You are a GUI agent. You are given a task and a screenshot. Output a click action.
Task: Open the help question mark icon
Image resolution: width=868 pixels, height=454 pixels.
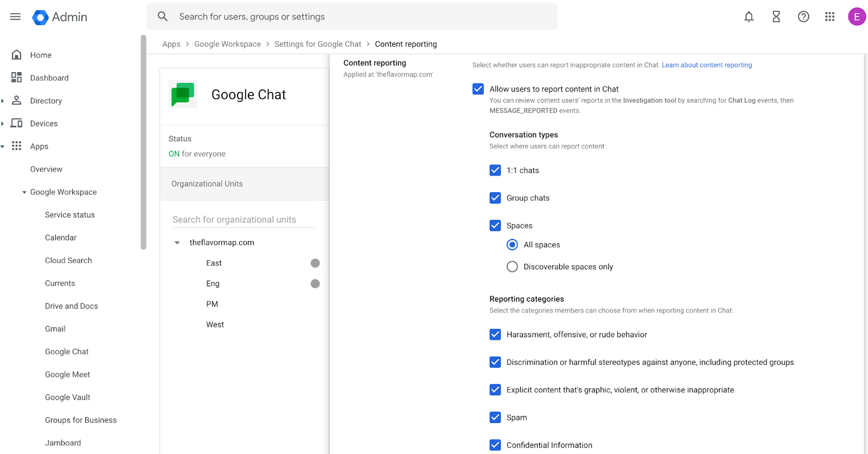[x=803, y=17]
